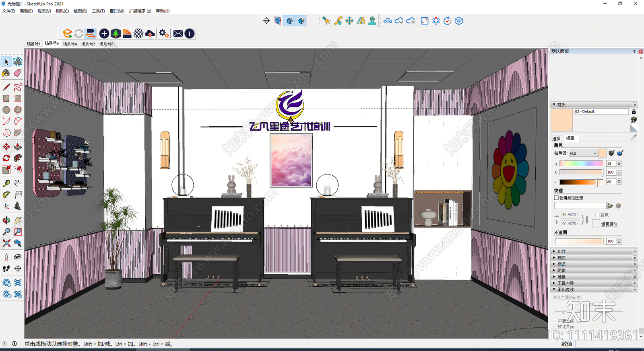The width and height of the screenshot is (644, 351).
Task: Open Enscape start rendering icon
Action: 68,33
